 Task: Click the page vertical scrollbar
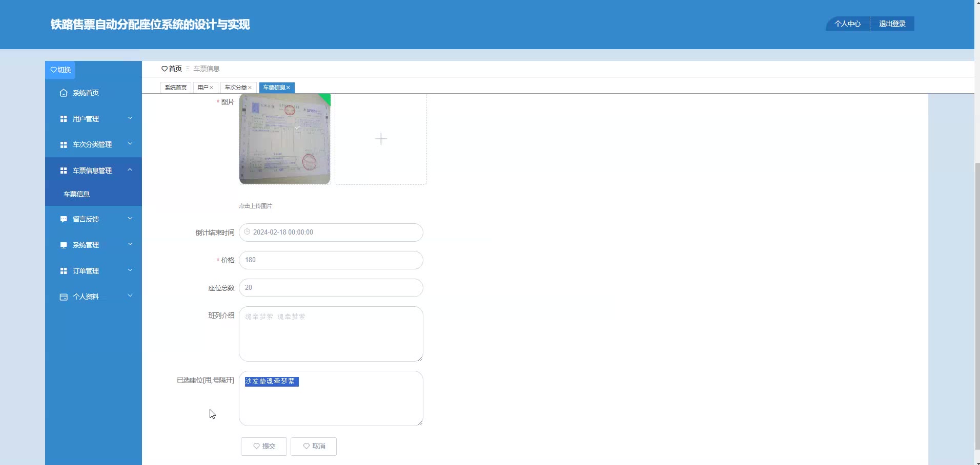point(977,306)
